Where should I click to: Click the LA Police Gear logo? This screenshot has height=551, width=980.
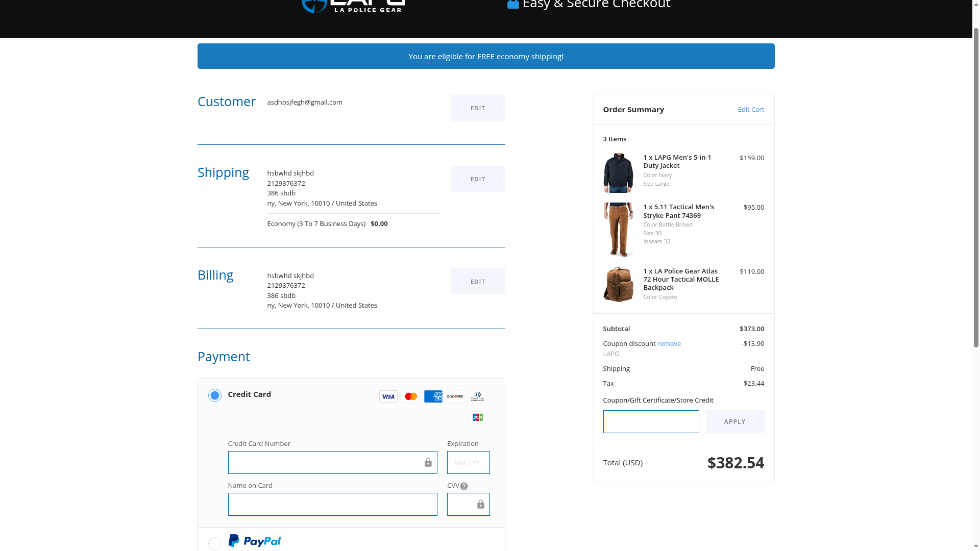point(353,6)
